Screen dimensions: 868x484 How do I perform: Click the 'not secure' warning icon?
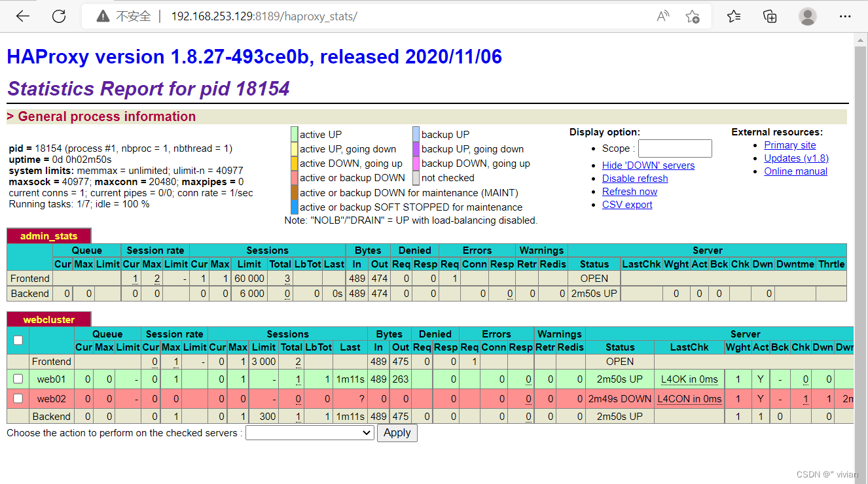[100, 16]
